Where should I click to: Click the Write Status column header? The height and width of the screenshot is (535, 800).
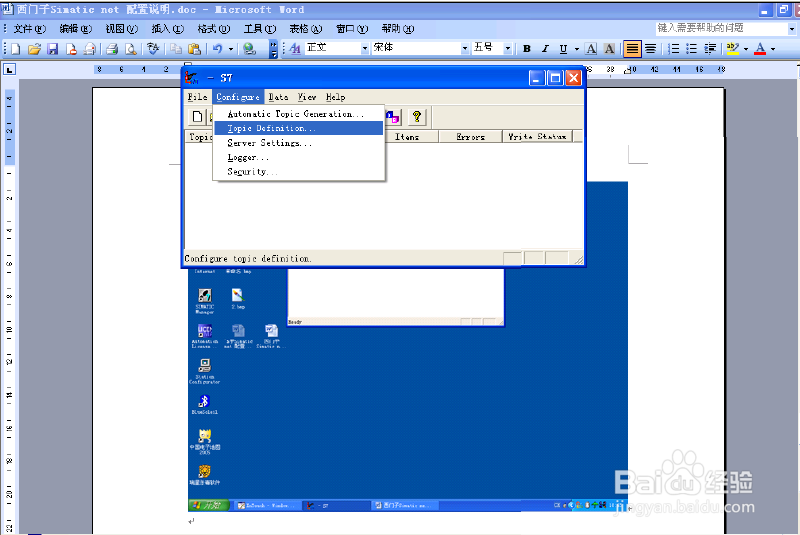pyautogui.click(x=537, y=137)
